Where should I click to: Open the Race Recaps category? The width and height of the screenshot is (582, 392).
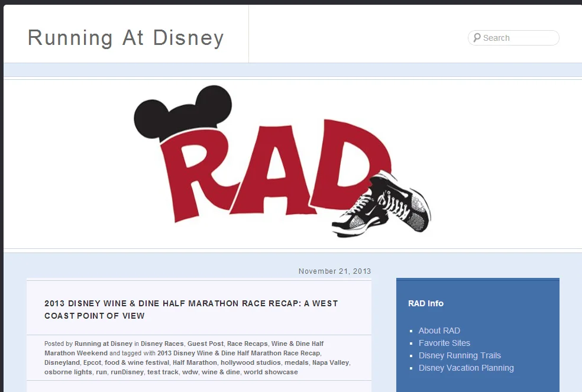coord(247,344)
